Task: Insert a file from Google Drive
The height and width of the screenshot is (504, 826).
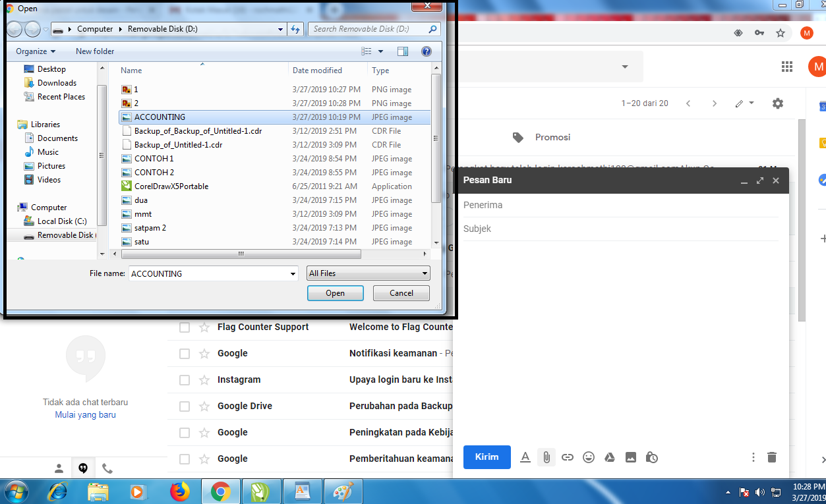Action: point(609,457)
